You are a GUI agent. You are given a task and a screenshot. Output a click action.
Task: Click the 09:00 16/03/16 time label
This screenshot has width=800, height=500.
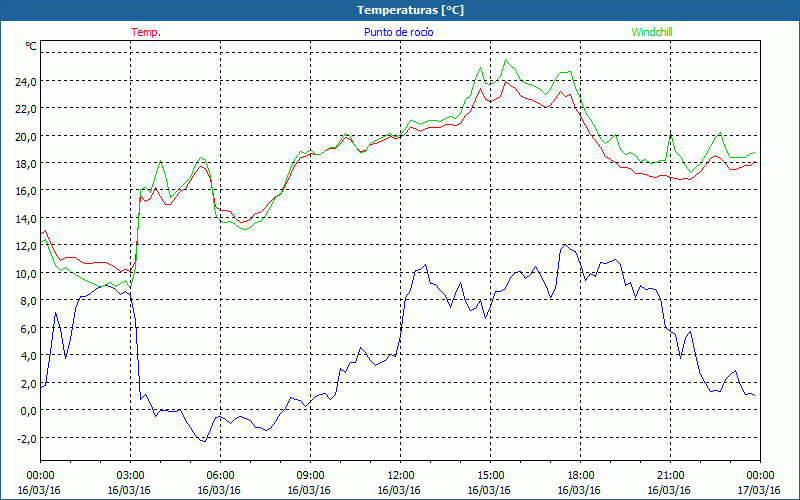click(310, 483)
